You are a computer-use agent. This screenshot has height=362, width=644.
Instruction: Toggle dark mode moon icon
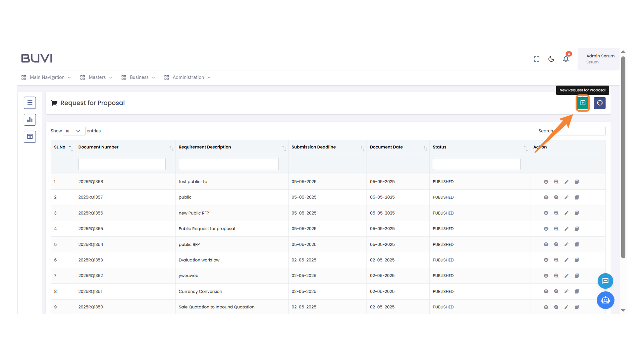[x=551, y=59]
